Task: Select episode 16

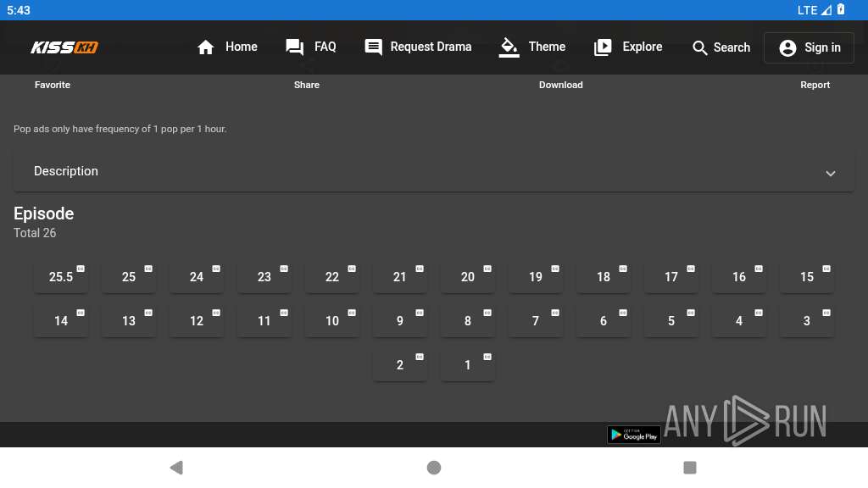Action: 739,277
